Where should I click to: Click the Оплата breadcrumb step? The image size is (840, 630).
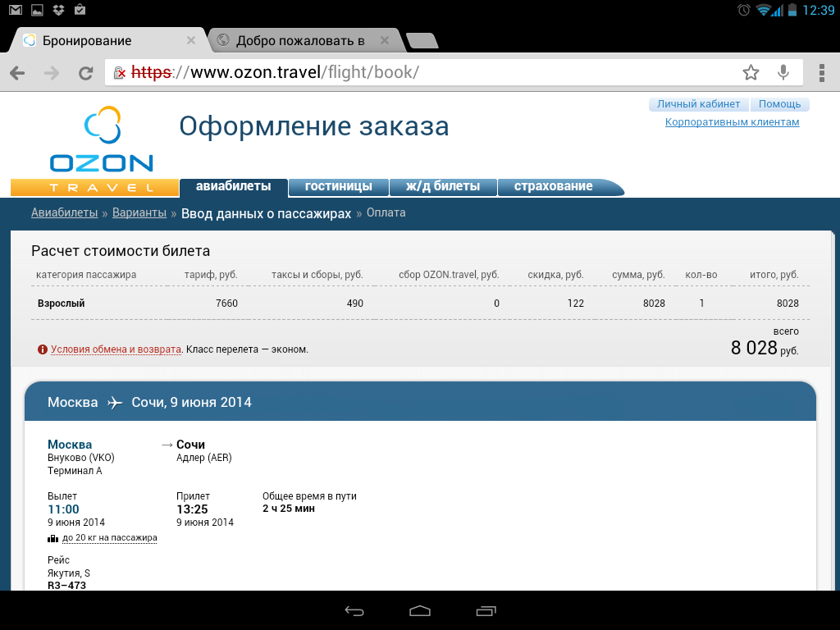coord(386,212)
